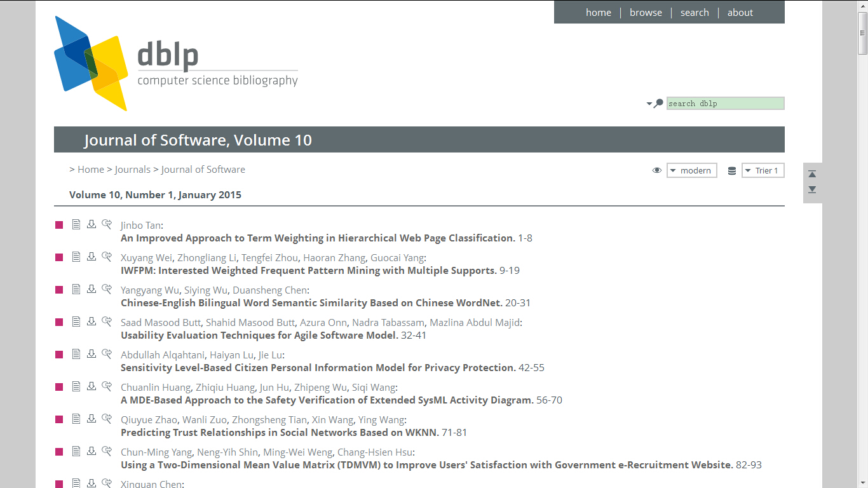Open author page of Mazlina Abdul Majid
868x488 pixels.
(475, 323)
